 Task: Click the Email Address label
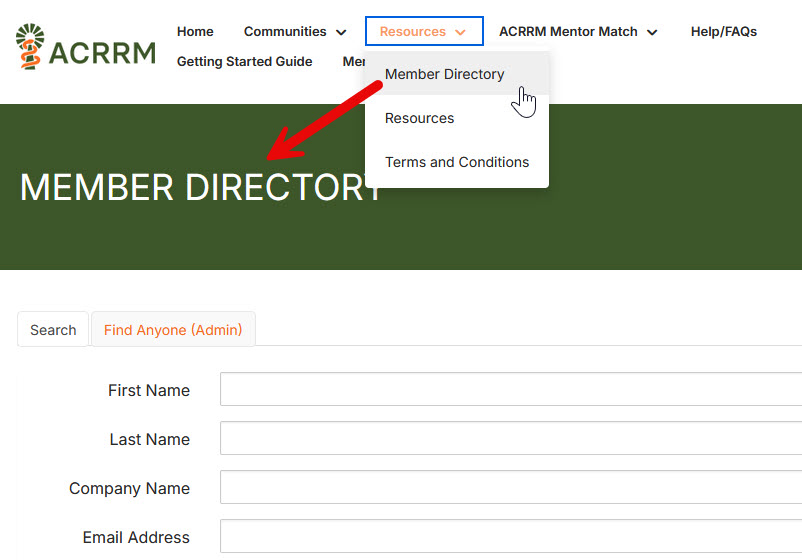tap(136, 537)
